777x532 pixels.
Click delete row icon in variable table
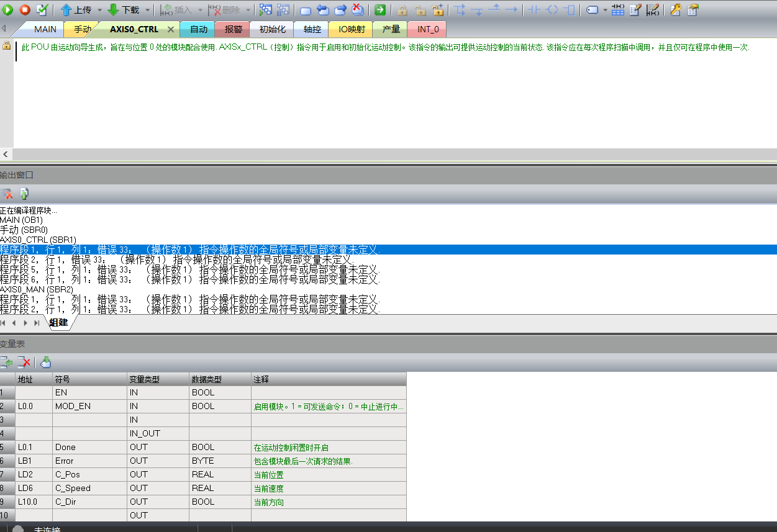[24, 363]
